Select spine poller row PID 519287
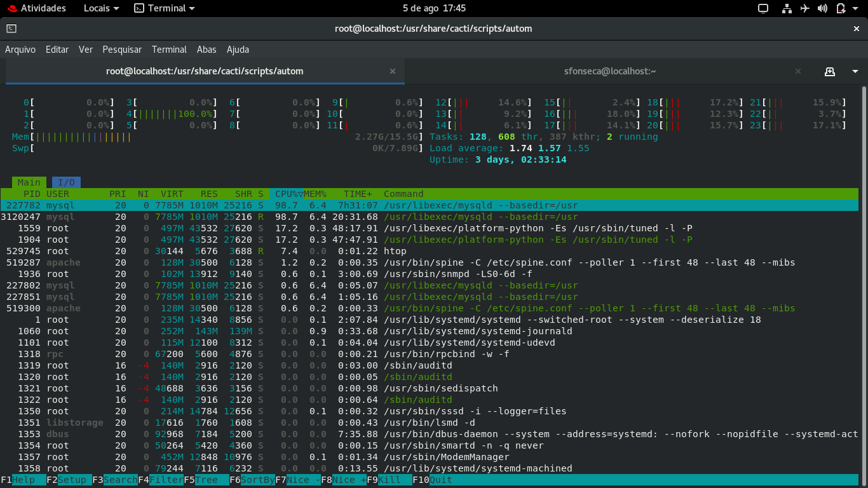 pyautogui.click(x=430, y=262)
